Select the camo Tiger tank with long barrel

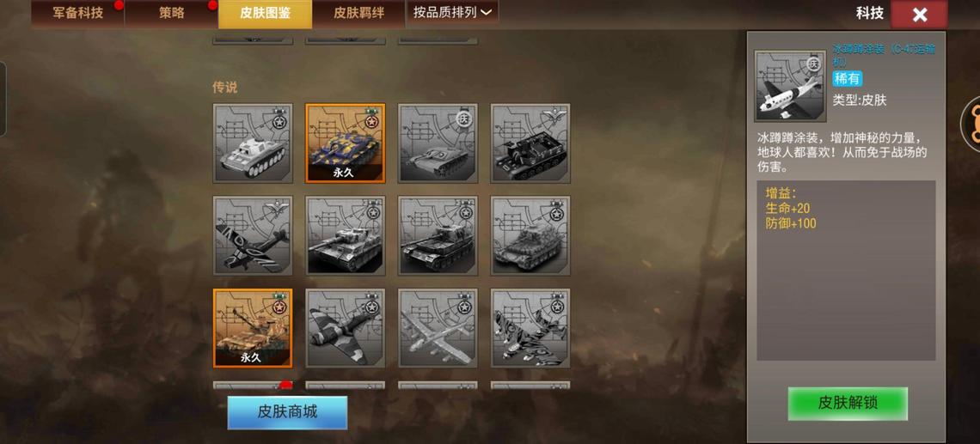pos(345,235)
